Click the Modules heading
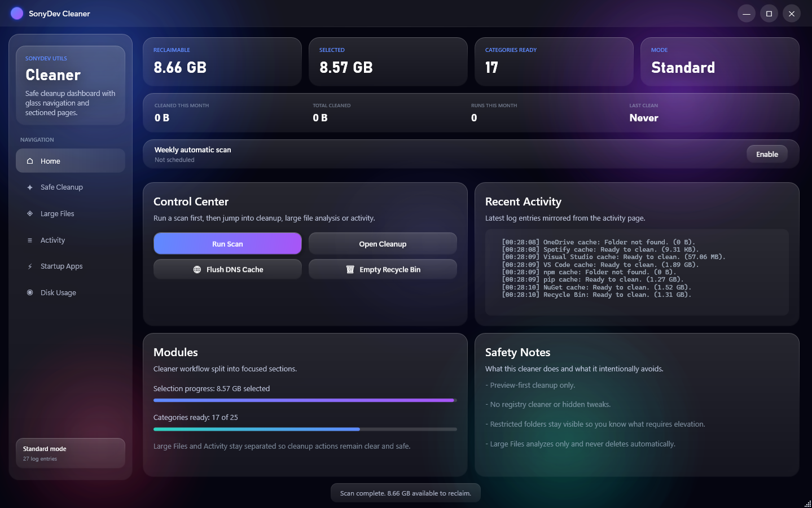Image resolution: width=812 pixels, height=508 pixels. click(175, 352)
